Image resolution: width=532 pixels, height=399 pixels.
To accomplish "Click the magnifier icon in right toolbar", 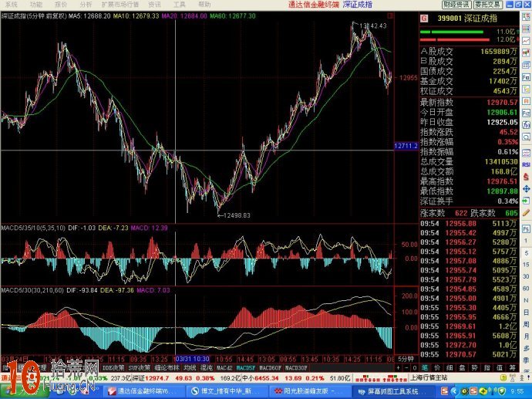I will pos(527,137).
